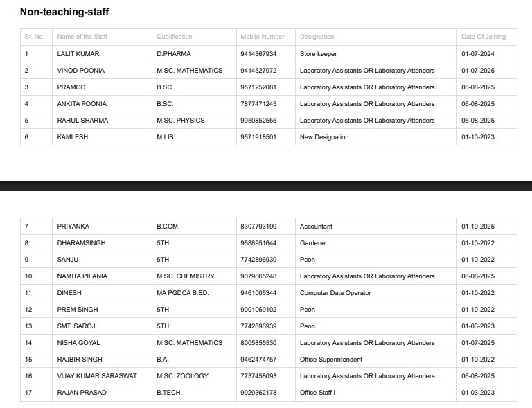Click the 'Qualification' column header

click(175, 37)
